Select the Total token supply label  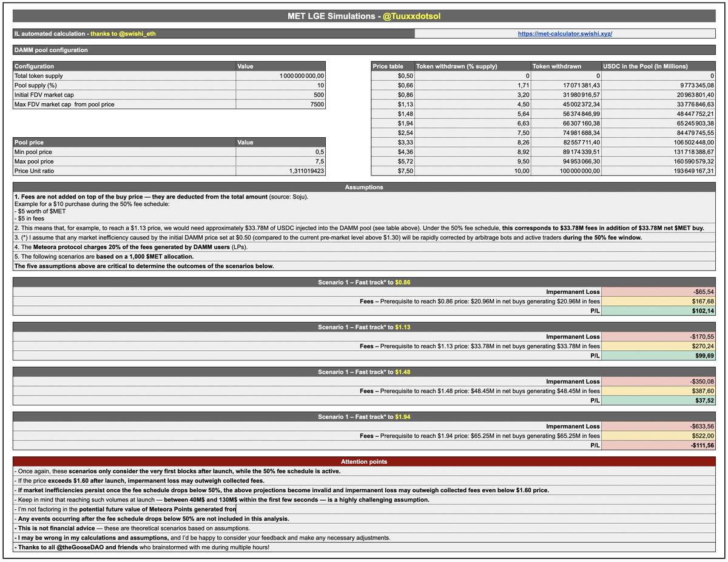(124, 76)
